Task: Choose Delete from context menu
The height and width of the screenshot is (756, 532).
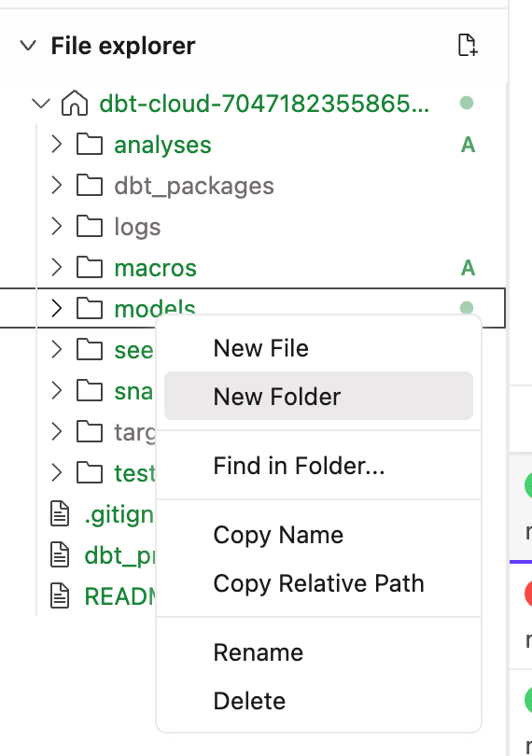Action: (318, 701)
